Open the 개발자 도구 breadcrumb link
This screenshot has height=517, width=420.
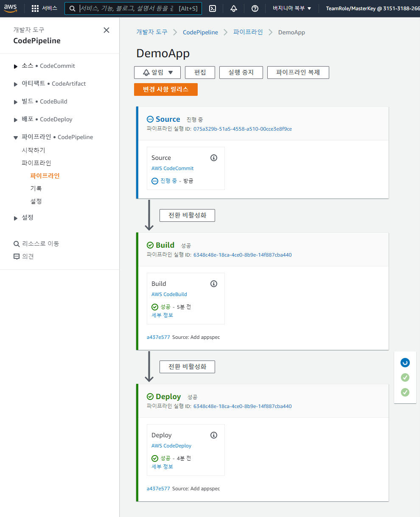point(152,32)
